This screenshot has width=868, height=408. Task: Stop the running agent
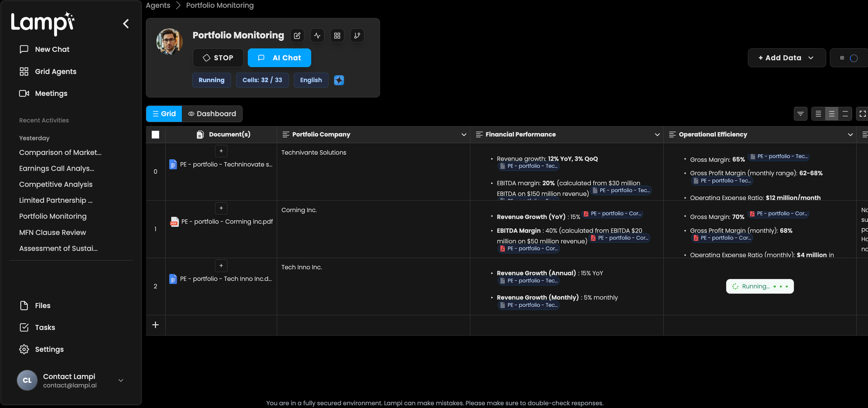click(x=218, y=58)
